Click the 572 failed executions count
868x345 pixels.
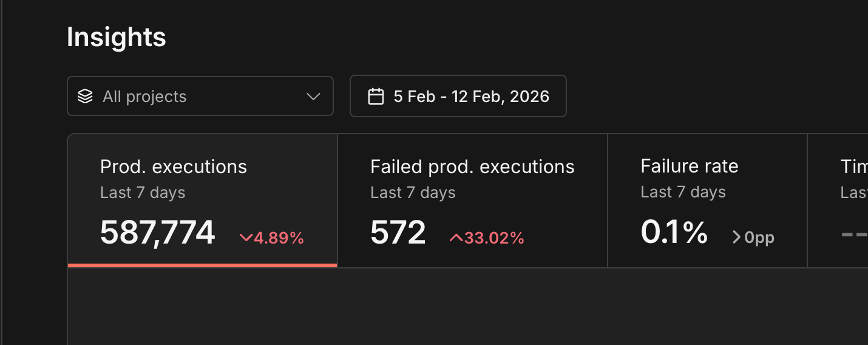click(398, 233)
